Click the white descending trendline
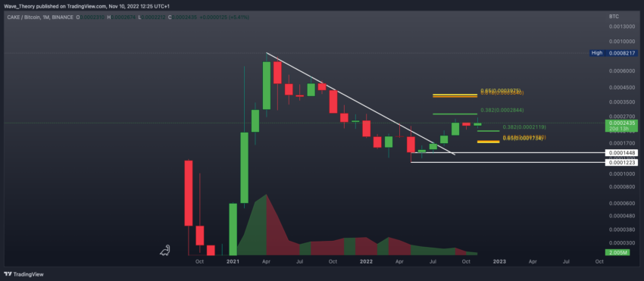 click(x=361, y=104)
